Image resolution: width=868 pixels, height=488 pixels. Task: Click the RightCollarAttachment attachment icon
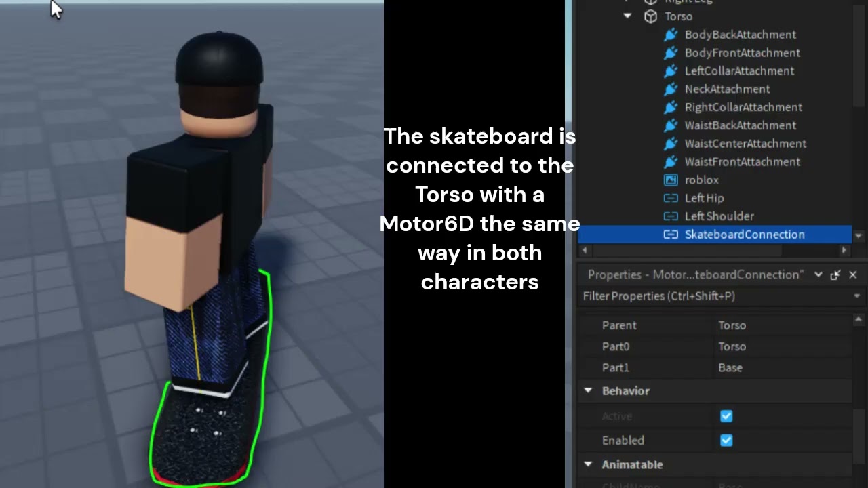[x=671, y=107]
